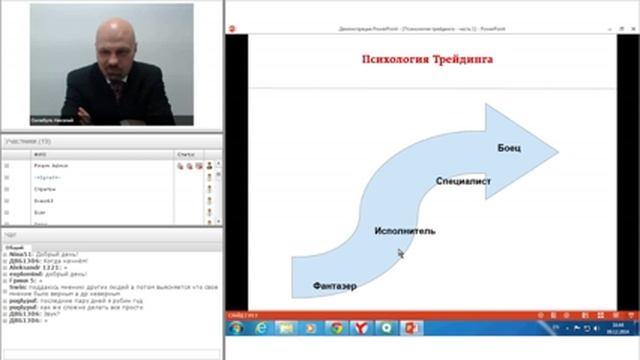Click Aleksandr 1221's chat message
Image resolution: width=640 pixels, height=360 pixels.
pyautogui.click(x=38, y=268)
